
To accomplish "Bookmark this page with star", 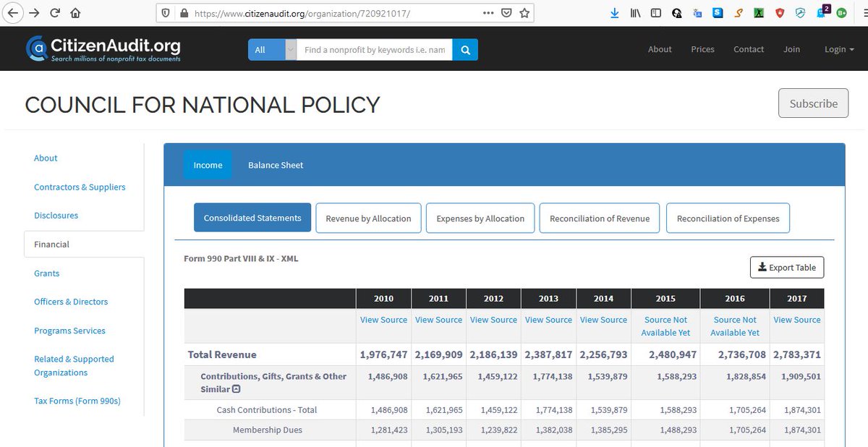I will coord(524,13).
